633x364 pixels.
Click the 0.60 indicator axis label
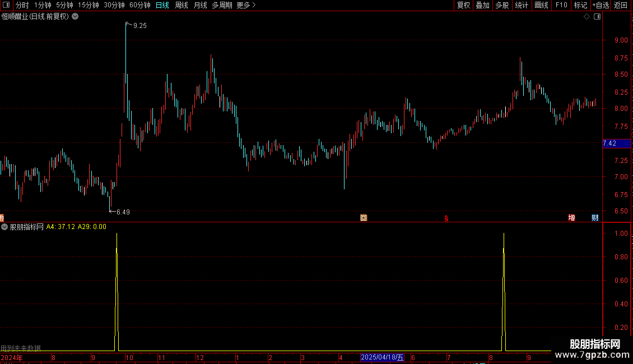pyautogui.click(x=621, y=281)
